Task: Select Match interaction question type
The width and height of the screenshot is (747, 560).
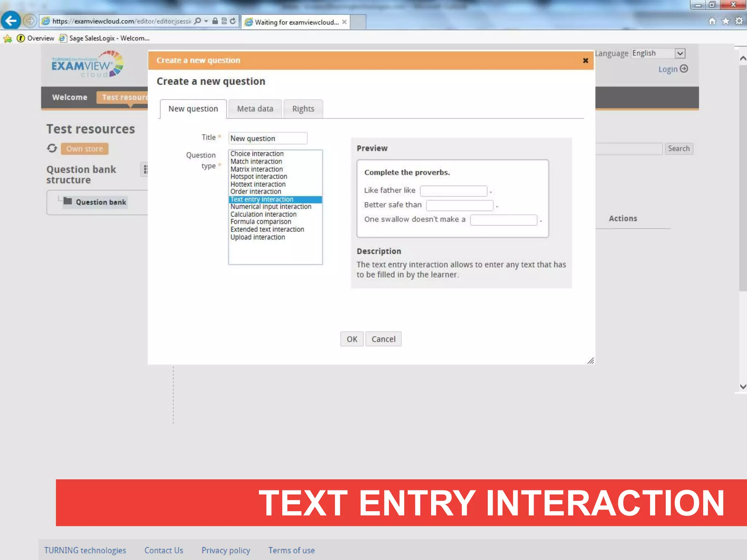Action: tap(275, 162)
